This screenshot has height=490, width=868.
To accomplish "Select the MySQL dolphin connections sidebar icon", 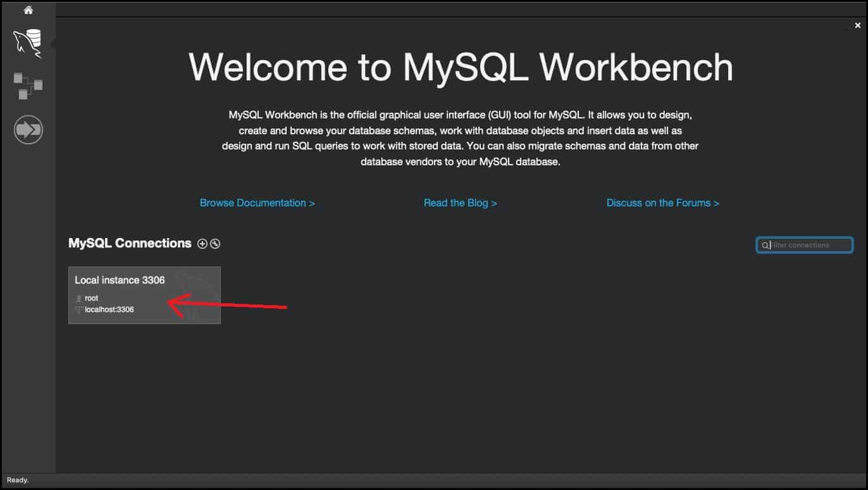I will point(28,44).
